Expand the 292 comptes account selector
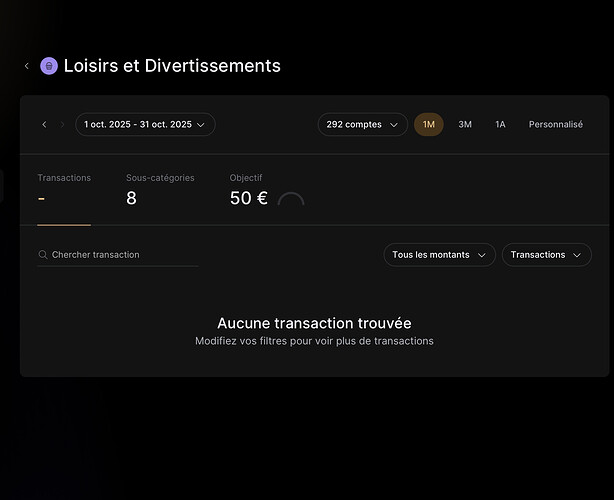Screen dimensions: 614x500 pyautogui.click(x=362, y=125)
